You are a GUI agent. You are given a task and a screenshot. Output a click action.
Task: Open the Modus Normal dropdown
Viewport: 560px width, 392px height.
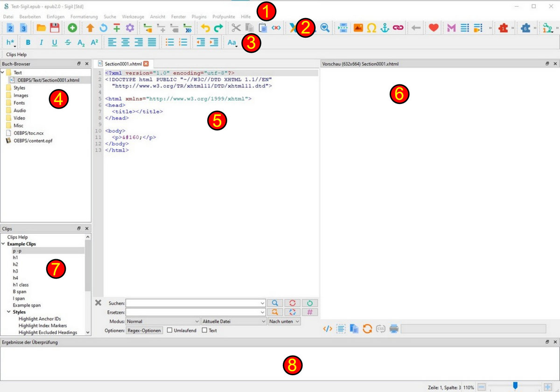click(x=163, y=321)
